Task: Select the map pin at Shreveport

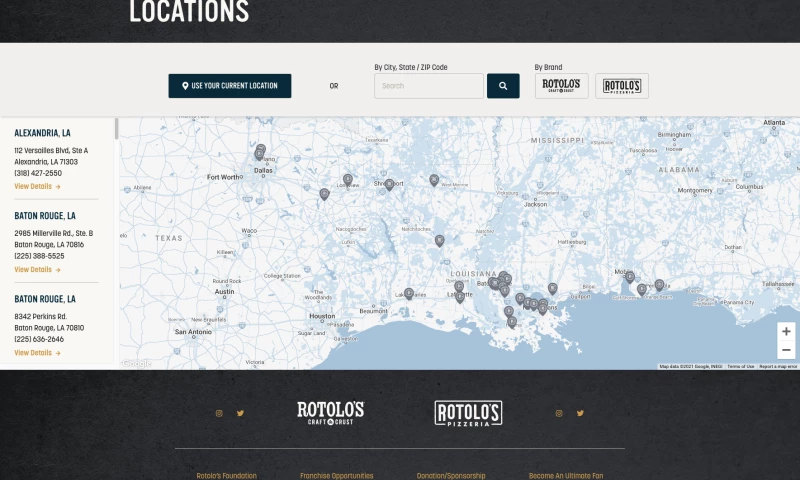Action: (x=389, y=184)
